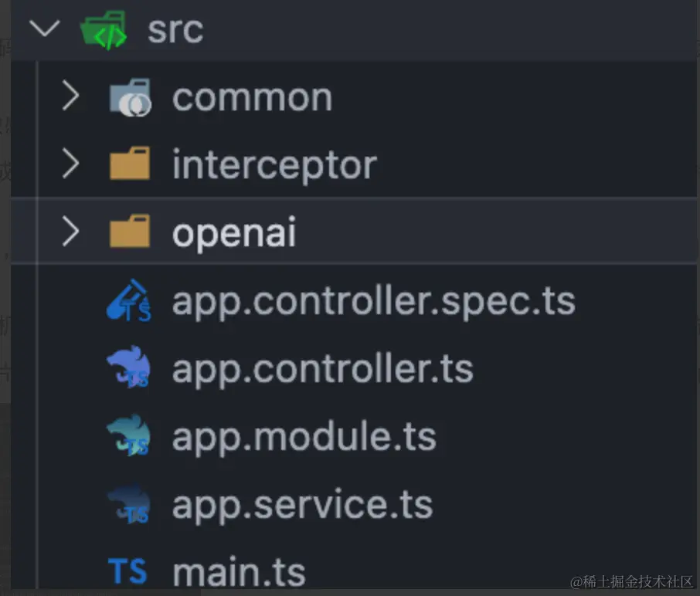Click the interceptor folder icon
Screen dimensions: 700x596
pyautogui.click(x=130, y=163)
